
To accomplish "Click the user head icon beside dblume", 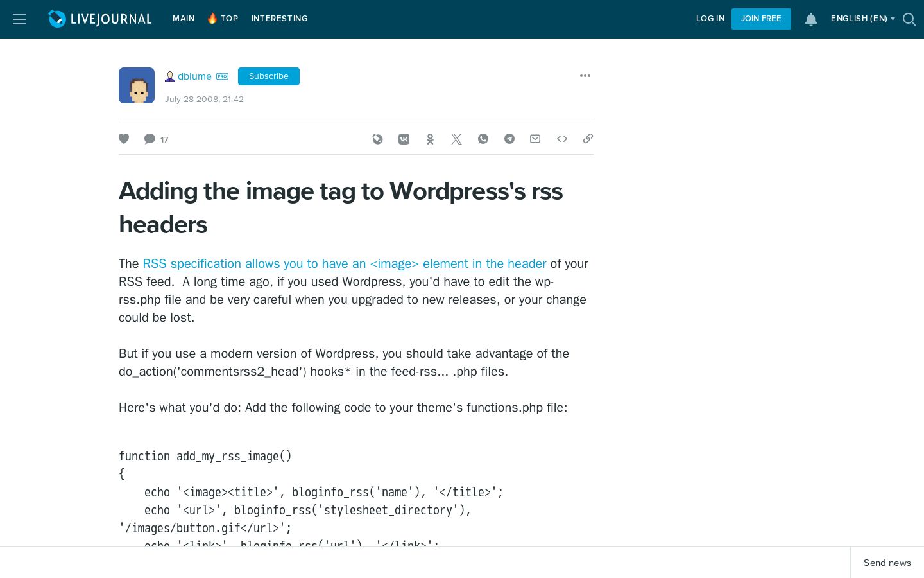I will coord(170,76).
